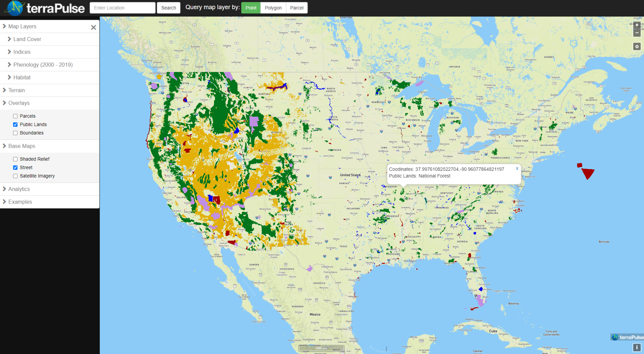Select Point query mode
The image size is (644, 354).
(251, 8)
